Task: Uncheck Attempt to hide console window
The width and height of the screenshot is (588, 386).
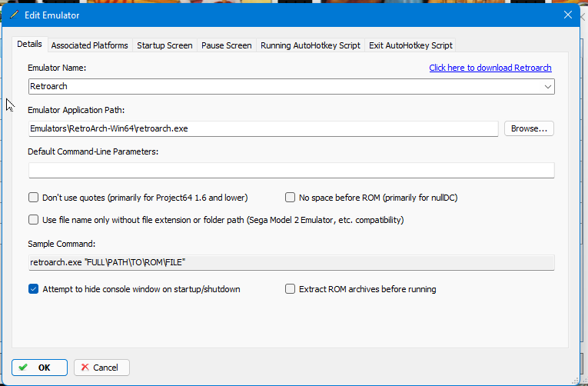Action: 33,289
